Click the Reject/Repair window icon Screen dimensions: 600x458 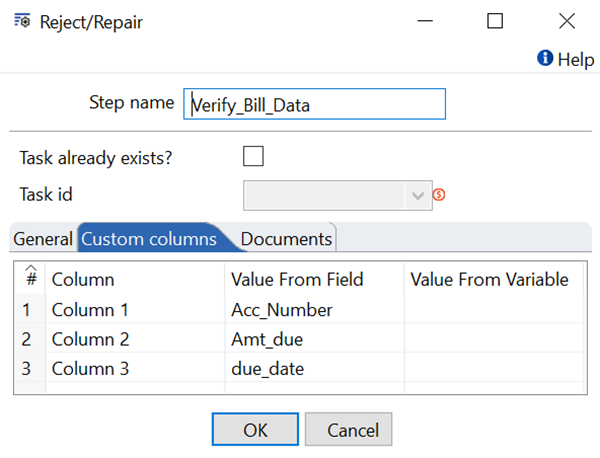(x=22, y=21)
